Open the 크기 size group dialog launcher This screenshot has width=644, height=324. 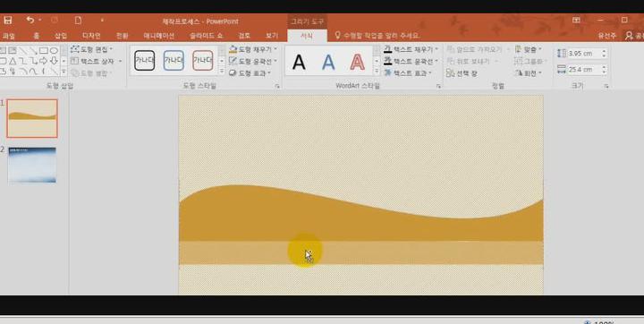606,86
